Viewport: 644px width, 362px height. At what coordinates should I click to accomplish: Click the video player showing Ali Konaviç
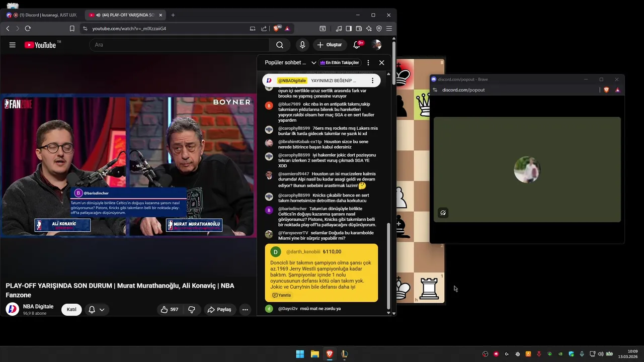pos(128,166)
